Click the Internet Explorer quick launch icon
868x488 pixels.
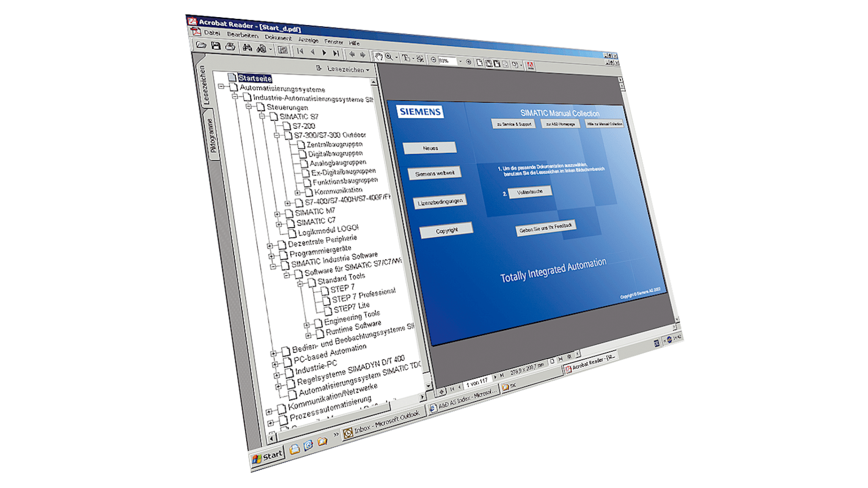(308, 445)
